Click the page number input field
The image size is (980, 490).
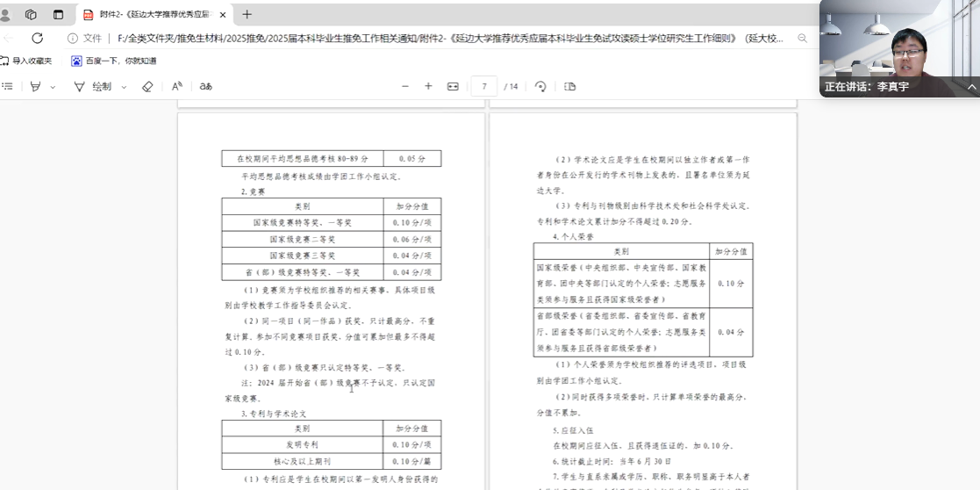tap(483, 86)
